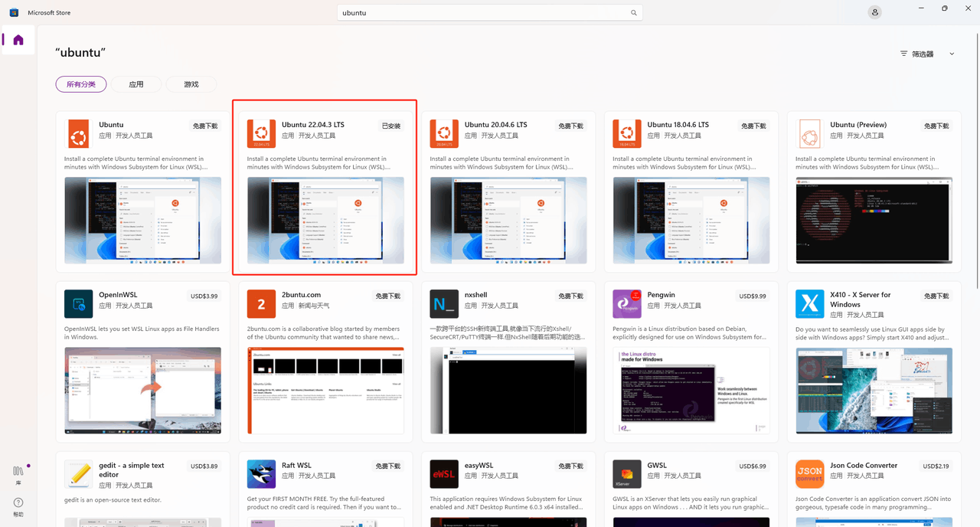980x527 pixels.
Task: Open the user account profile icon
Action: [x=874, y=12]
